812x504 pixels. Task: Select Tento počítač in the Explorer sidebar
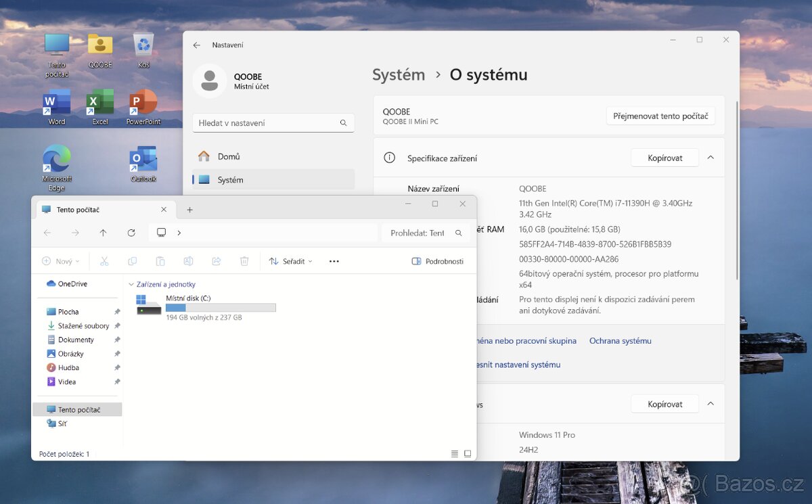coord(77,409)
